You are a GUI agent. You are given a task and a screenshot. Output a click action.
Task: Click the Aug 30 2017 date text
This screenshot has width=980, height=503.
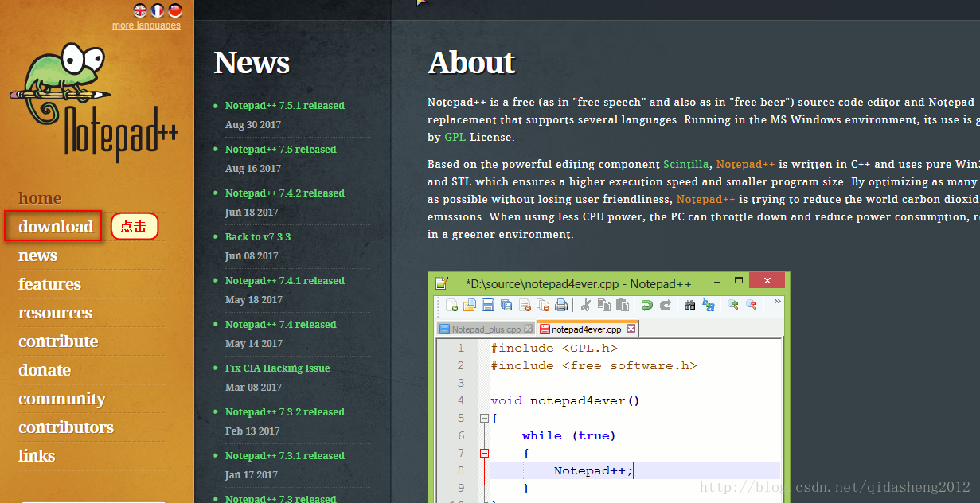point(253,125)
